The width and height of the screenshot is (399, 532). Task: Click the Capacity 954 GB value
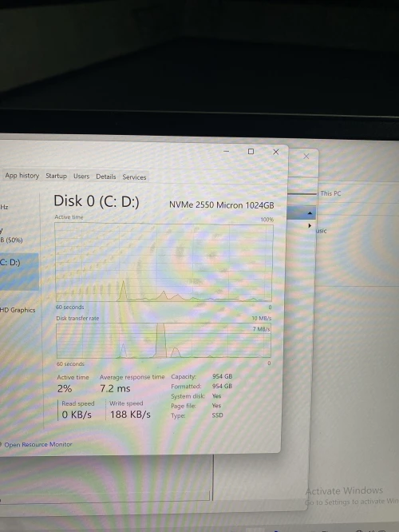223,376
